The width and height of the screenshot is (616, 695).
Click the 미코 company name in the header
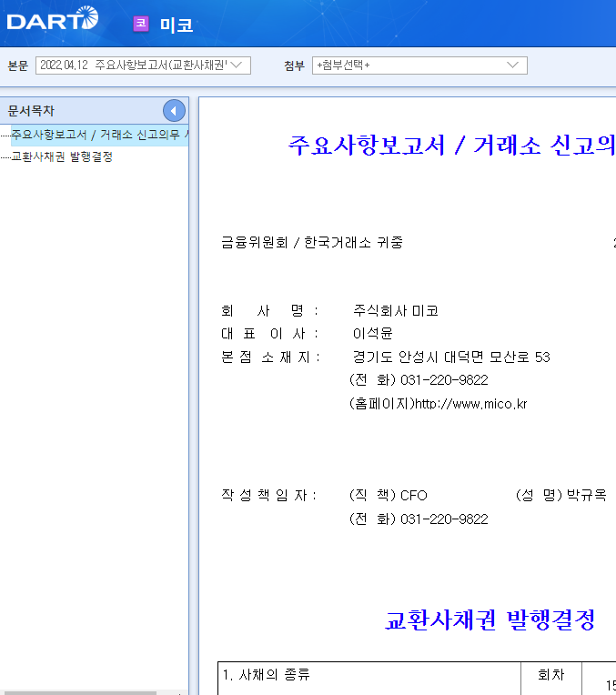pos(177,25)
